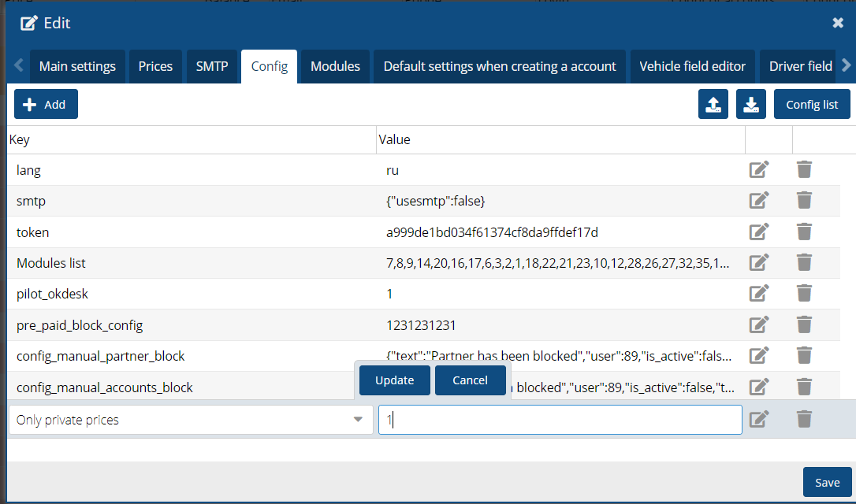Click the upload config icon button
Image resolution: width=856 pixels, height=504 pixels.
point(713,105)
